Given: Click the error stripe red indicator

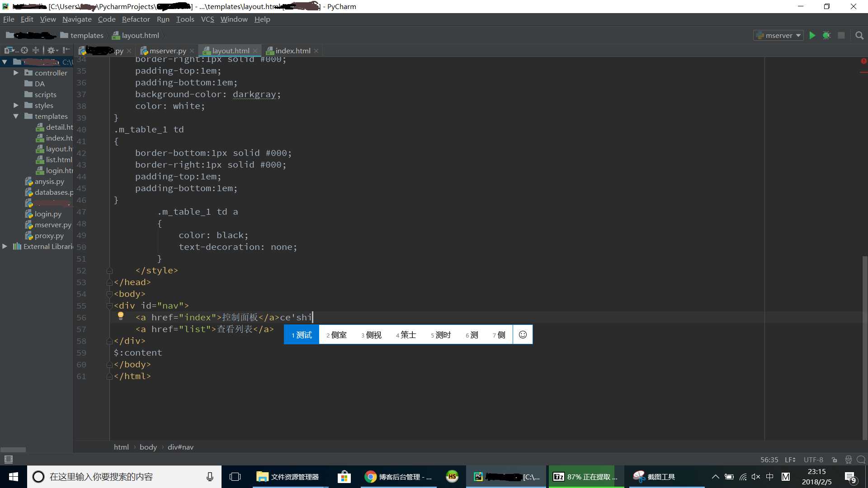Looking at the screenshot, I should coord(863,61).
